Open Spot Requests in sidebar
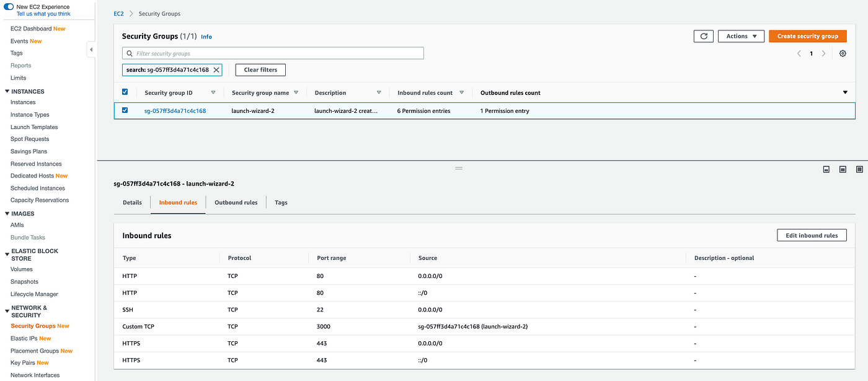Image resolution: width=868 pixels, height=381 pixels. [x=30, y=139]
